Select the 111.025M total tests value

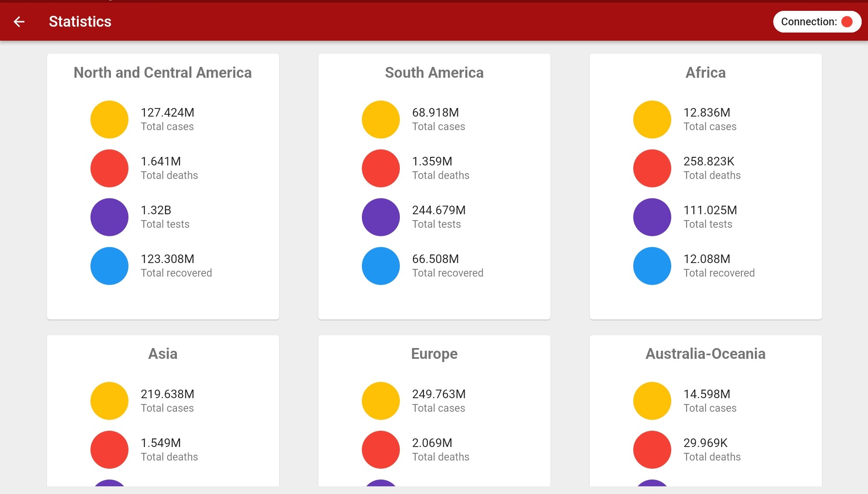point(710,210)
